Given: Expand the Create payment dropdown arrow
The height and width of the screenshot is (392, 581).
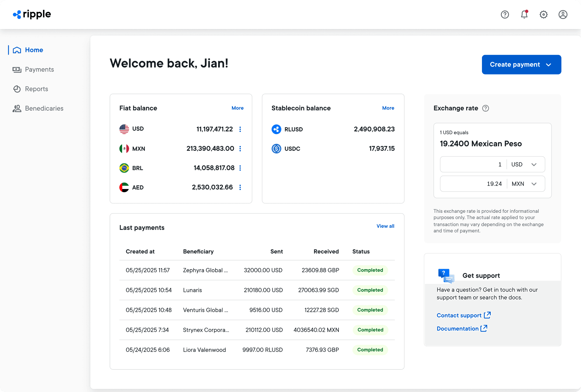Looking at the screenshot, I should pyautogui.click(x=548, y=64).
